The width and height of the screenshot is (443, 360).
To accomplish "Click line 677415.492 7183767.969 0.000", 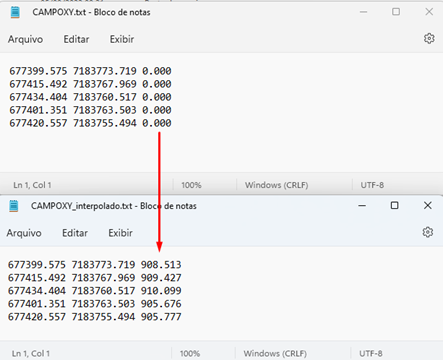I will 90,84.
